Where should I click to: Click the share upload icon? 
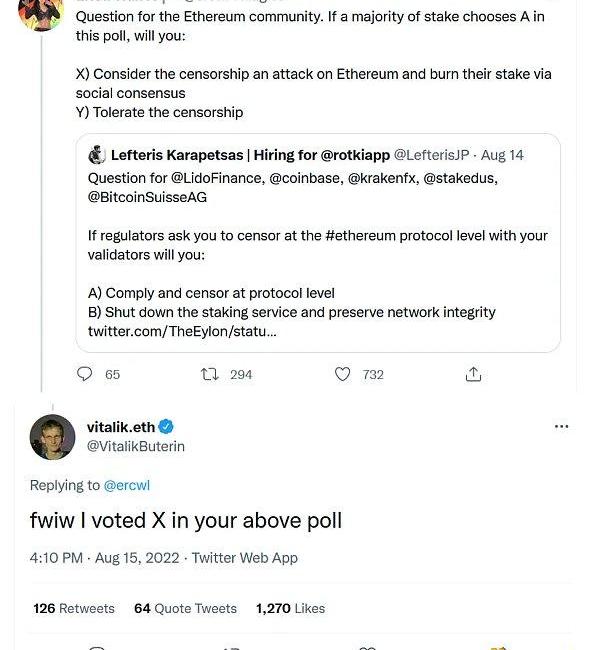[x=474, y=374]
